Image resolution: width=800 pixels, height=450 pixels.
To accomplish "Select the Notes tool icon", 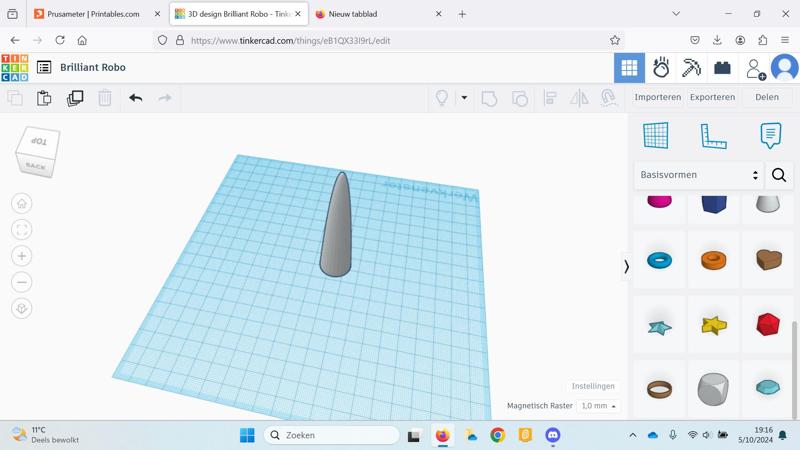I will (x=770, y=135).
